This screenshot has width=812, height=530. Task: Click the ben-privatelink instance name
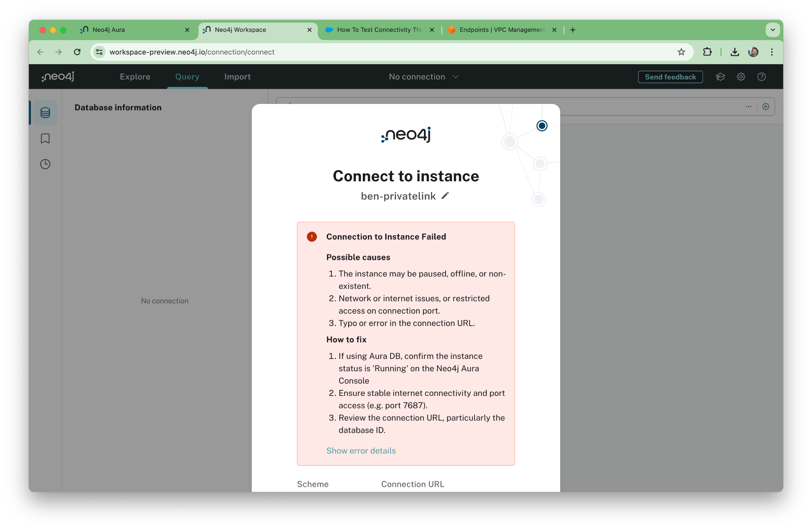click(398, 196)
